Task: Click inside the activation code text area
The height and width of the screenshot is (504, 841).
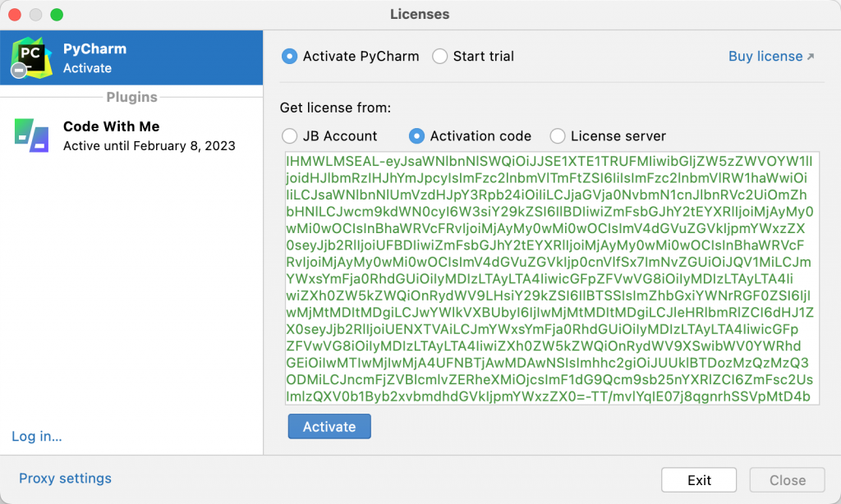Action: pos(553,278)
